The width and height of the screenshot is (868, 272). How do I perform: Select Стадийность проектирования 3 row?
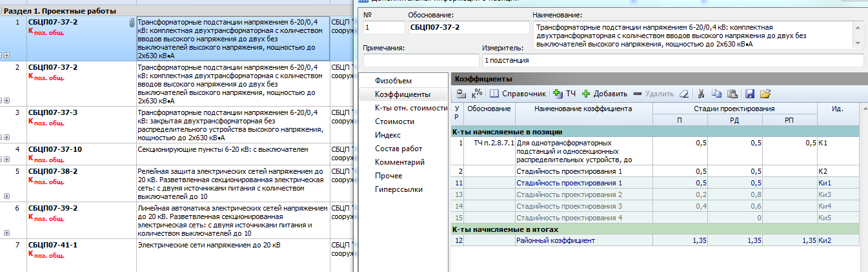tap(656, 206)
